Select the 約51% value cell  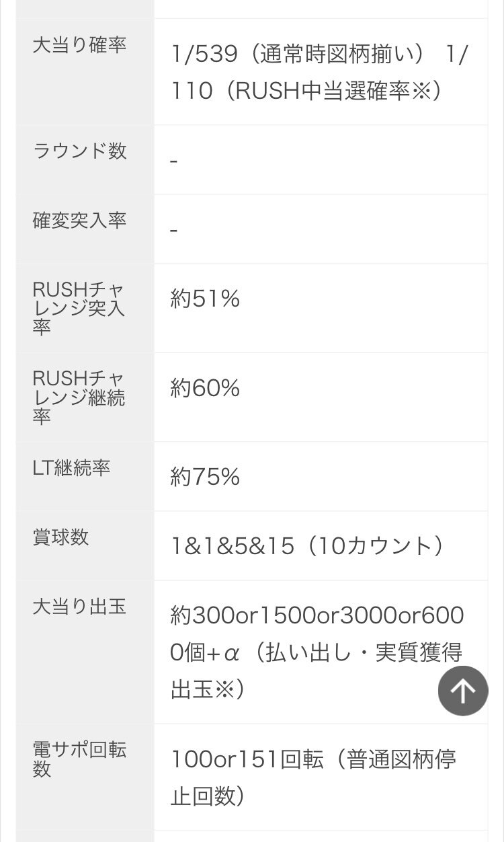(x=205, y=299)
